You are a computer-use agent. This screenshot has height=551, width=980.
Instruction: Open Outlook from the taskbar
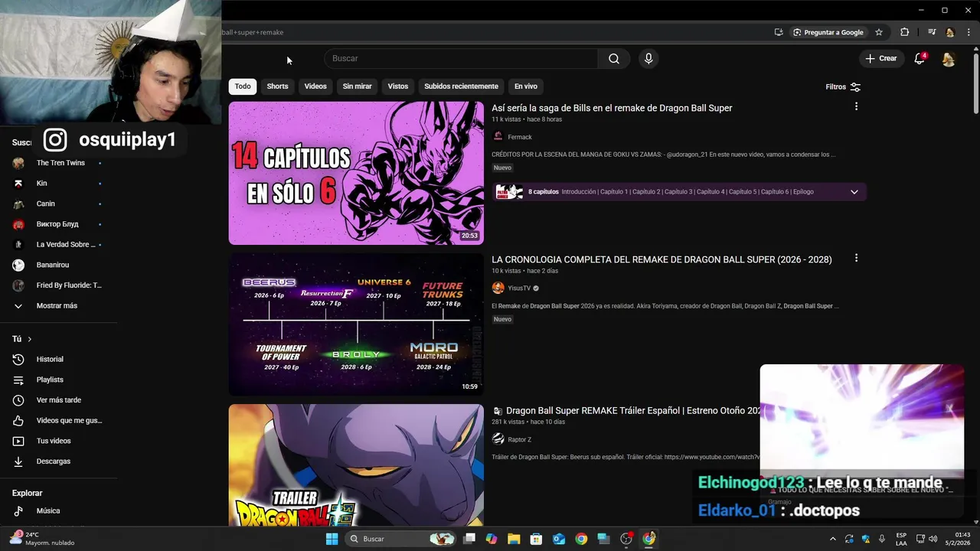click(559, 539)
